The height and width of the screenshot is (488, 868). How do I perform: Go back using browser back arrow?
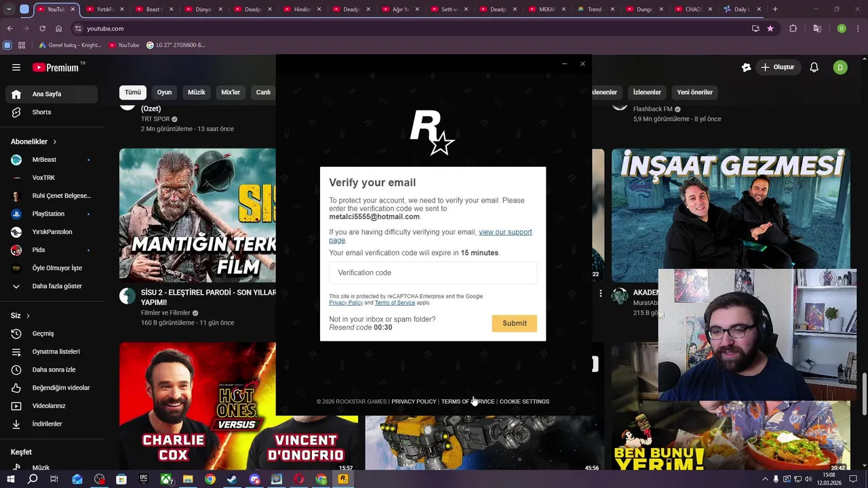click(x=9, y=28)
